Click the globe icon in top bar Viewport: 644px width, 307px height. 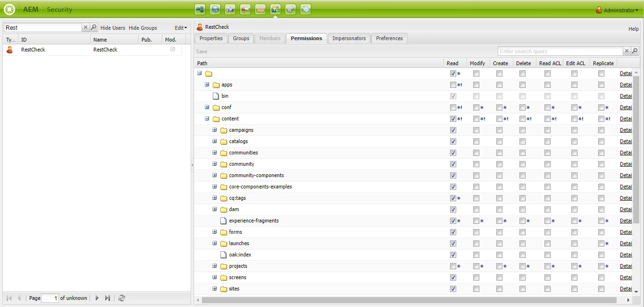click(215, 9)
